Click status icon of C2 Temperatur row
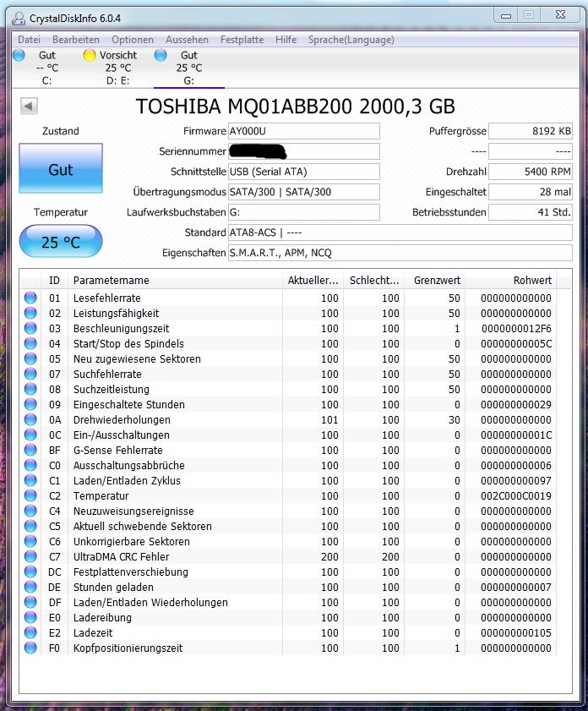Screen dimensions: 588x711 [x=30, y=495]
